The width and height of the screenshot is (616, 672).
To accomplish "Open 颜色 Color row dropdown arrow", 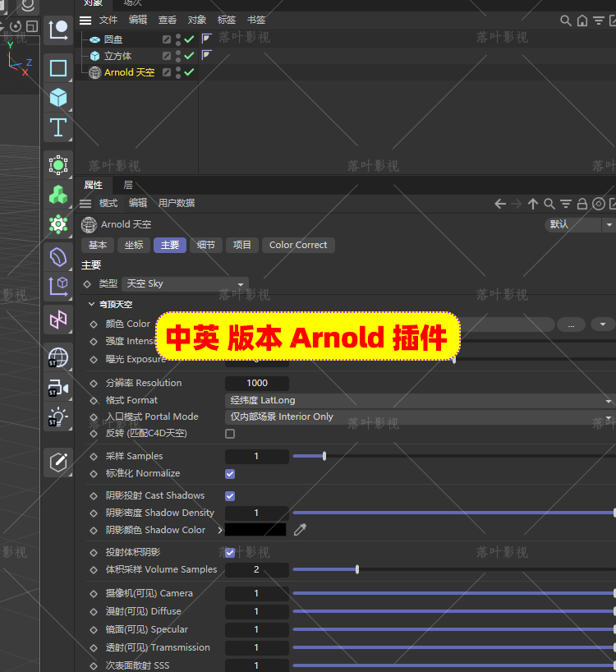I will click(603, 324).
